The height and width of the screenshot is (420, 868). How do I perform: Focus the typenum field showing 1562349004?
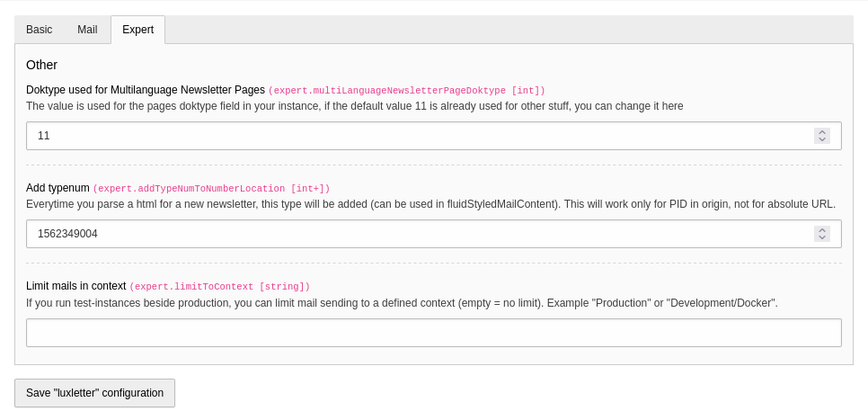pyautogui.click(x=434, y=234)
